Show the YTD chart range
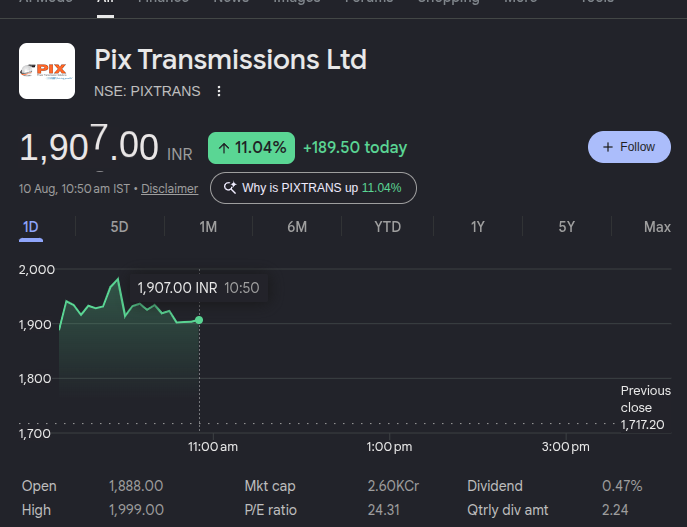 coord(387,227)
